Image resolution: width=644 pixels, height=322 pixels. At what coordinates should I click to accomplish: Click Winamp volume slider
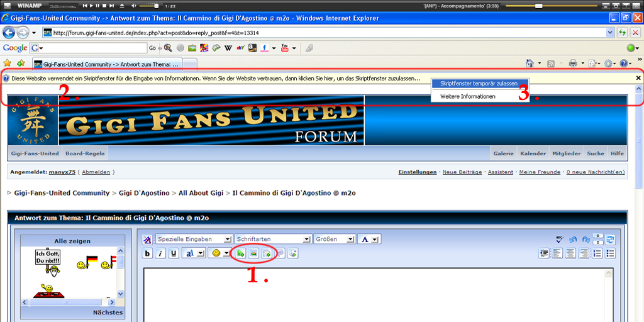point(149,6)
